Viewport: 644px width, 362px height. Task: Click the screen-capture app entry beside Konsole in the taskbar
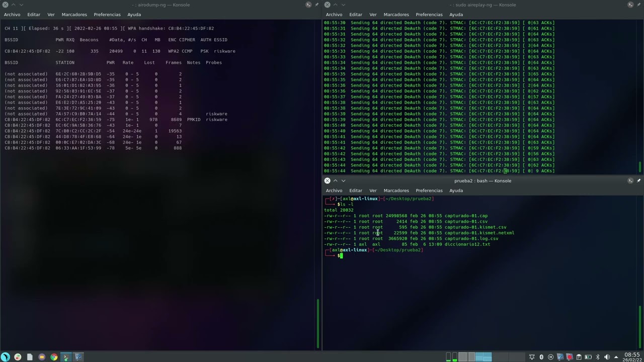(78, 357)
